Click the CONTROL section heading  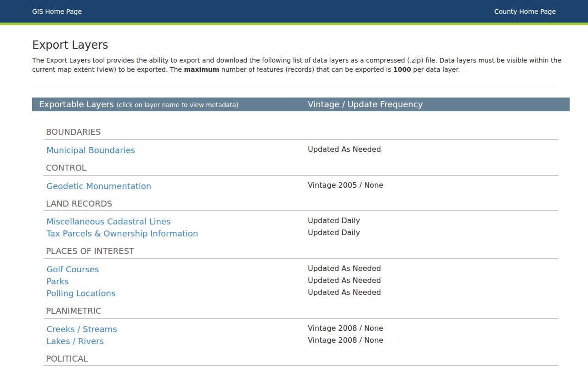[66, 167]
